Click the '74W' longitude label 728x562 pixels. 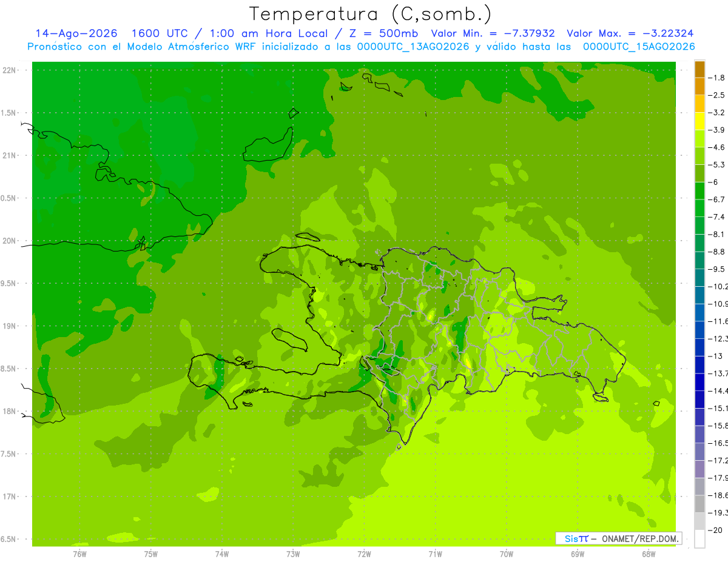(221, 554)
